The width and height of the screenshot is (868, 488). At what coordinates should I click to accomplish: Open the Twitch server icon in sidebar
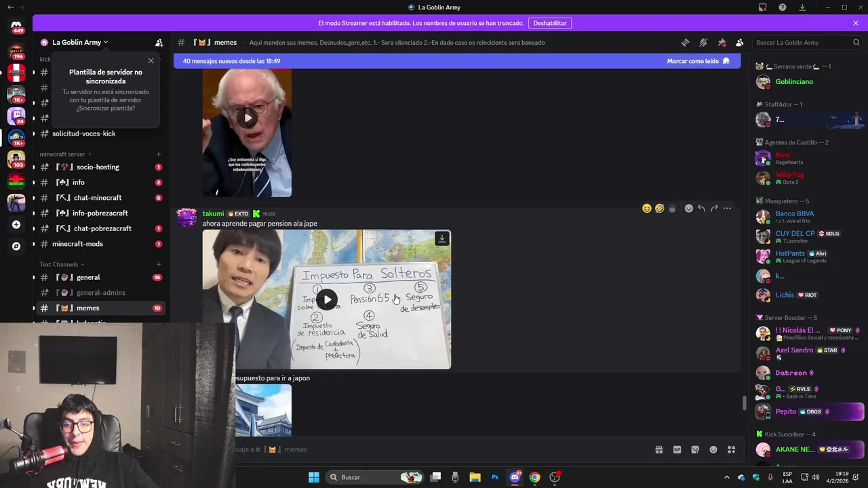(16, 115)
